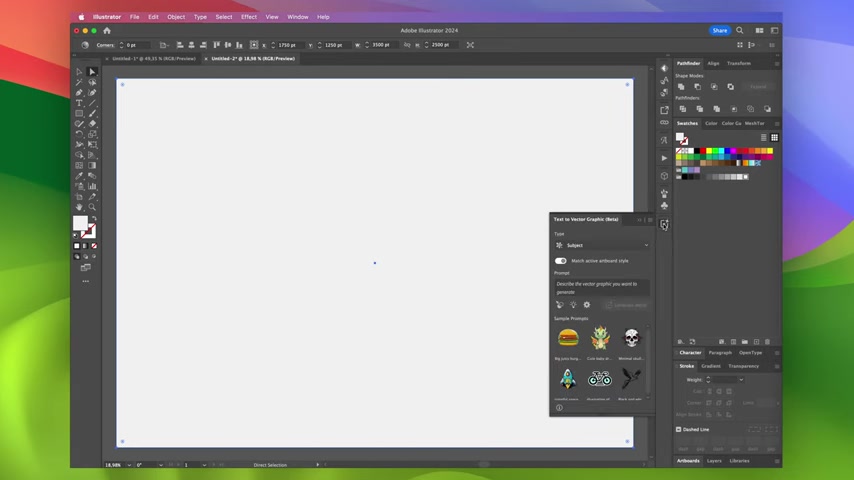Open the Object menu

pos(176,17)
